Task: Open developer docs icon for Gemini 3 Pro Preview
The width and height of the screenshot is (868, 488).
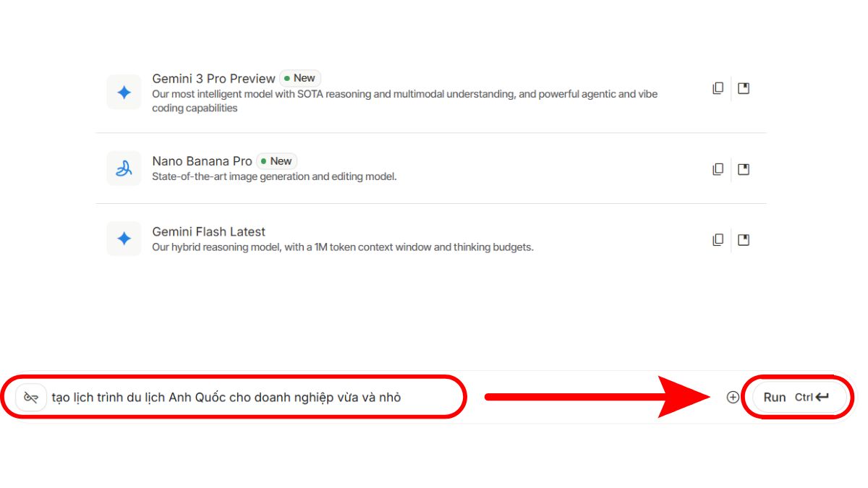Action: pos(744,88)
